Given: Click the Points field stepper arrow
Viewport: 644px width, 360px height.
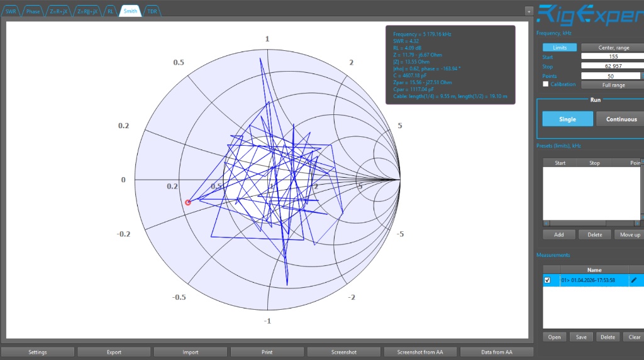Looking at the screenshot, I should pos(641,75).
